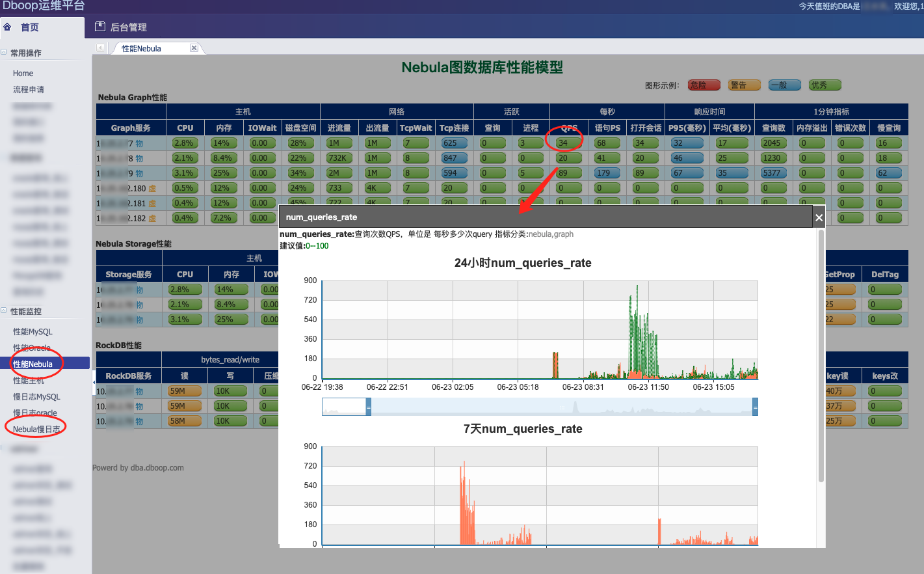Screen dimensions: 924x574
Task: Click the 物 link in the first Graph row
Action: click(x=139, y=144)
